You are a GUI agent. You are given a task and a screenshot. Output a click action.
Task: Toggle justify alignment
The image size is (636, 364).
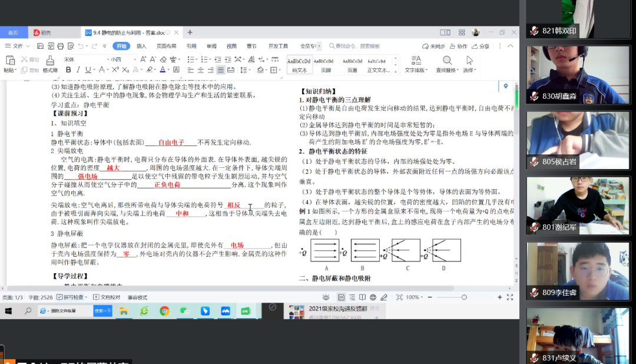click(x=221, y=70)
